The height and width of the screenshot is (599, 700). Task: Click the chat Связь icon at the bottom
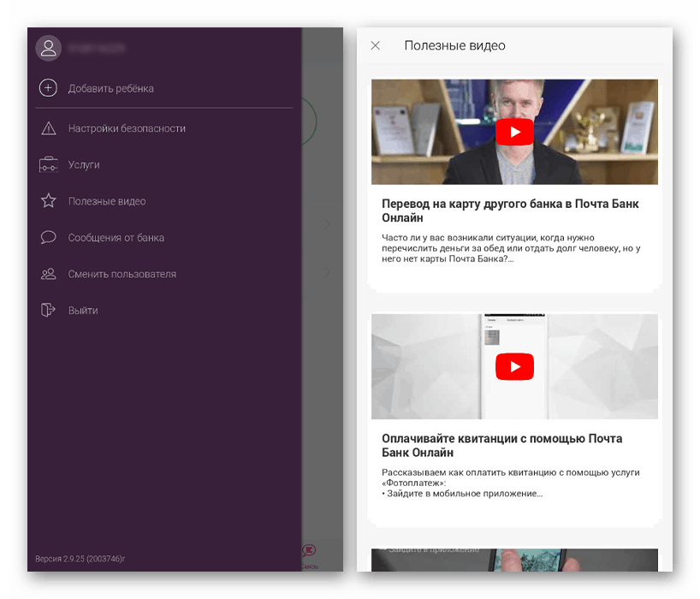[x=309, y=551]
